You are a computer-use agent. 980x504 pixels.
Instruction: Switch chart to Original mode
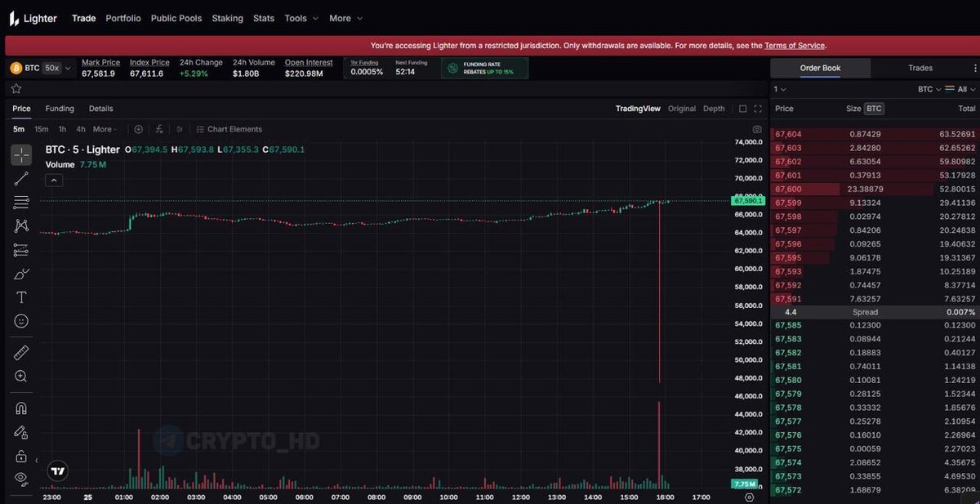click(x=682, y=109)
